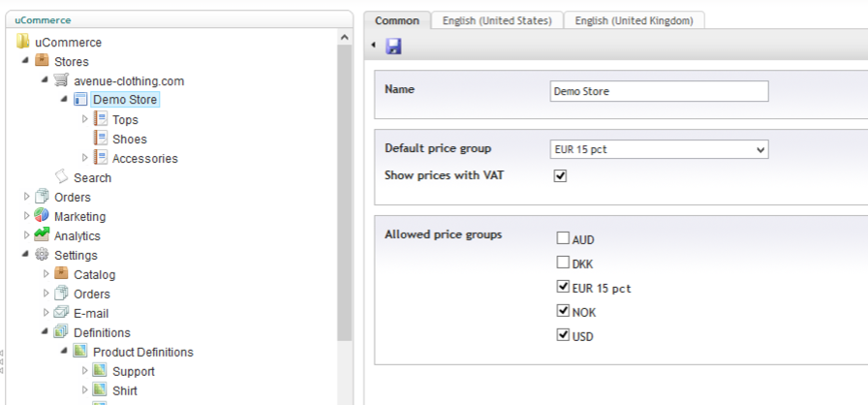Select the Product Definitions tree label
Image resolution: width=868 pixels, height=405 pixels.
[x=142, y=352]
